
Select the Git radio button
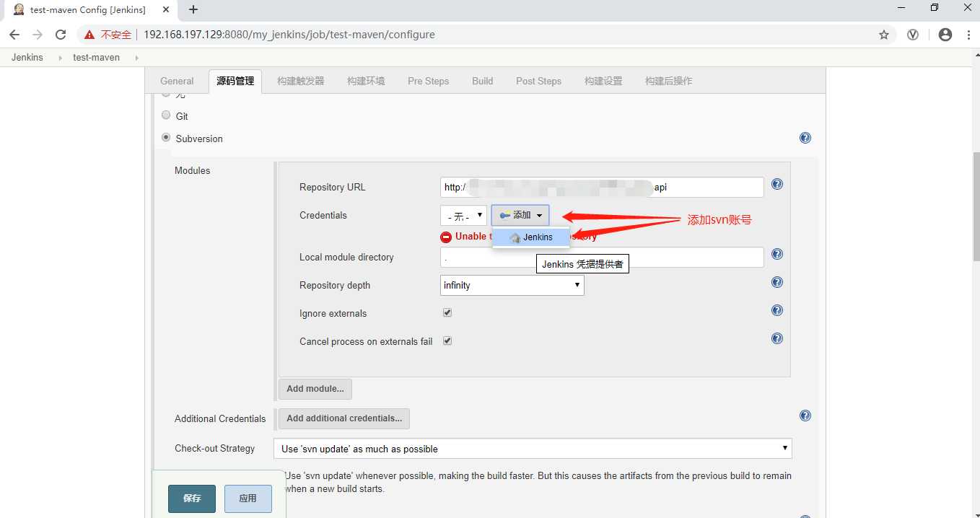166,115
